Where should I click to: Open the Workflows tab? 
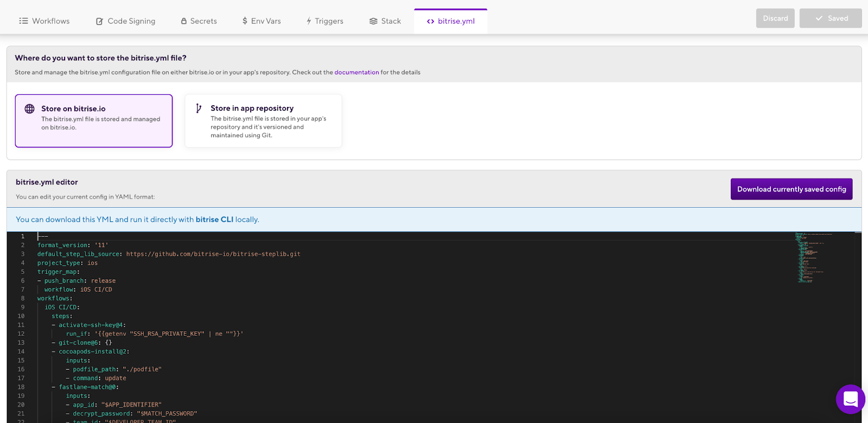coord(44,21)
